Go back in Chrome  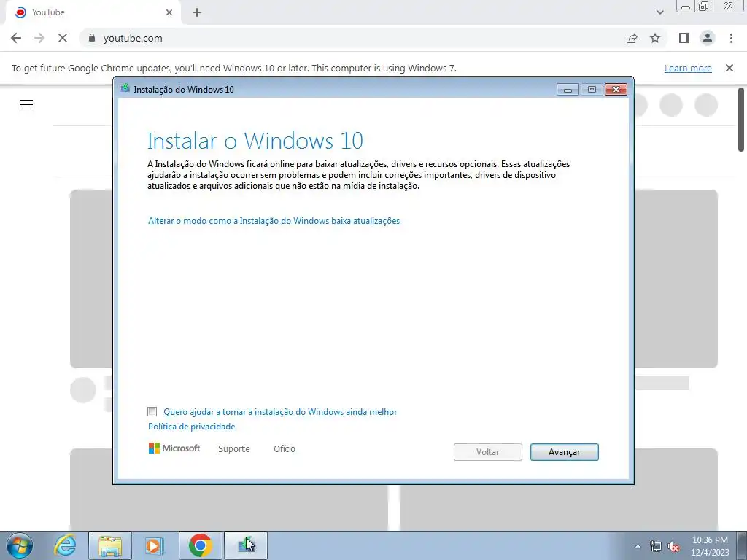[16, 38]
